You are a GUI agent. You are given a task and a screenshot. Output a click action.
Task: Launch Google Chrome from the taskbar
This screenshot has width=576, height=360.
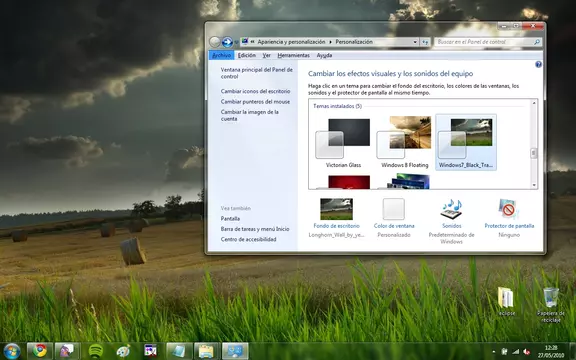click(40, 350)
